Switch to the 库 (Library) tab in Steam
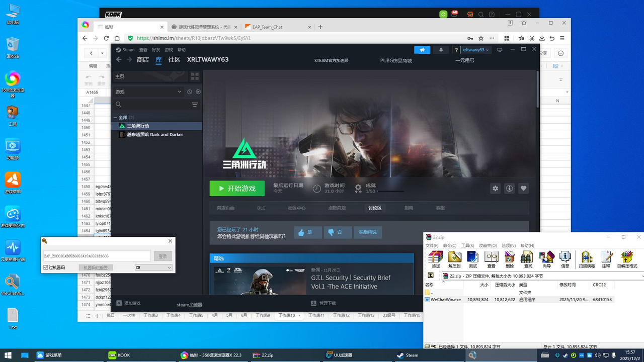 pos(158,59)
